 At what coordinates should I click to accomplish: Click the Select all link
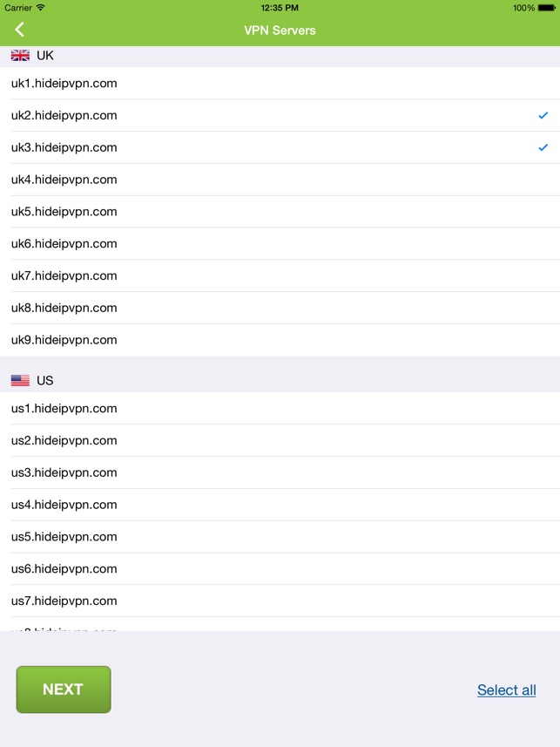(506, 690)
